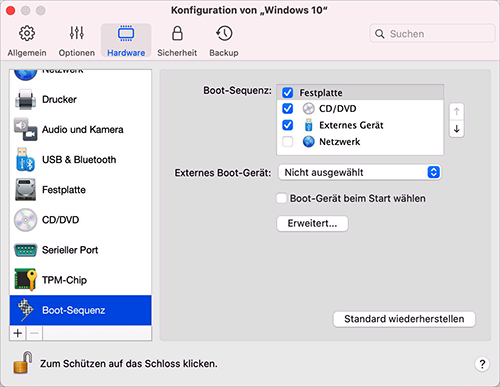Add hardware with the plus button
Screen dimensions: 500x387
pos(18,333)
